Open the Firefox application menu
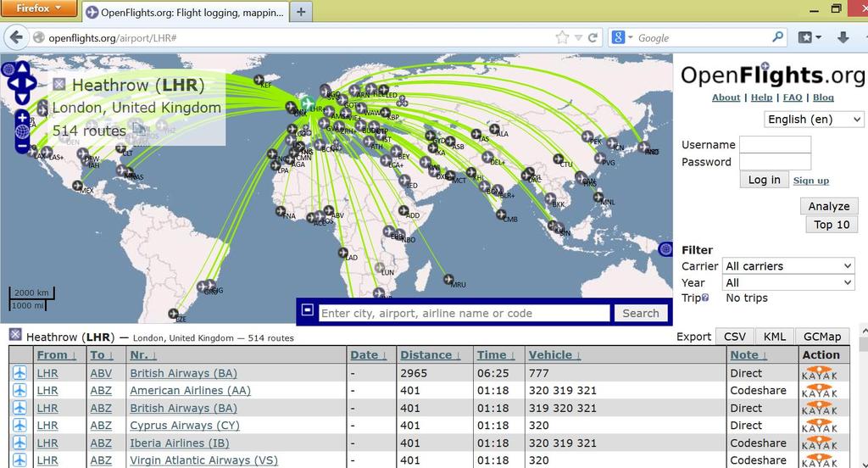 tap(38, 8)
